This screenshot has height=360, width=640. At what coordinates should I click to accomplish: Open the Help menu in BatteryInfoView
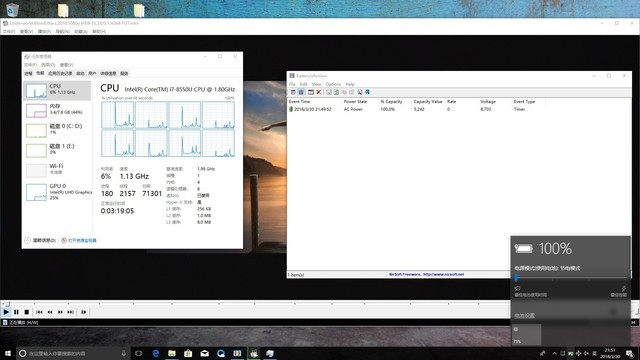coord(350,84)
